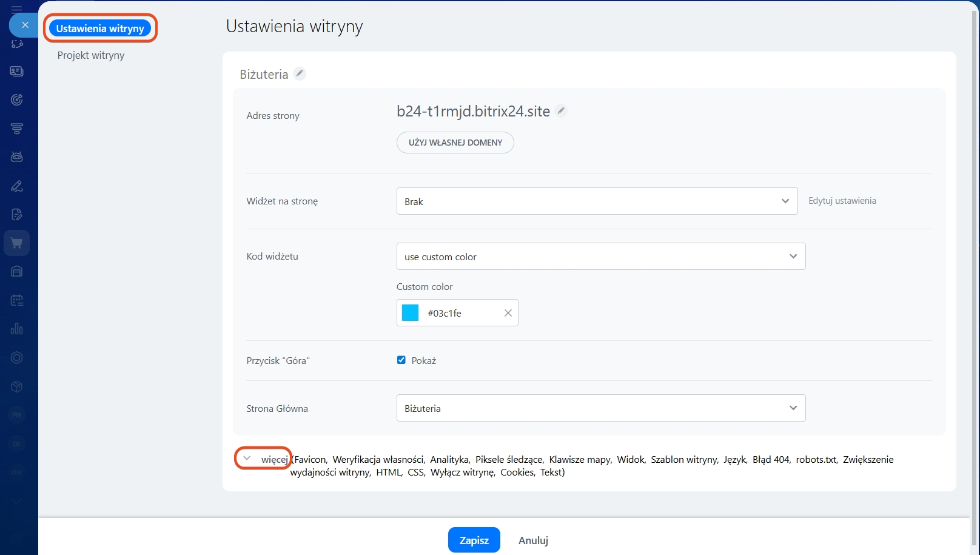The height and width of the screenshot is (555, 980).
Task: Close the site settings slider panel
Action: pos(25,25)
